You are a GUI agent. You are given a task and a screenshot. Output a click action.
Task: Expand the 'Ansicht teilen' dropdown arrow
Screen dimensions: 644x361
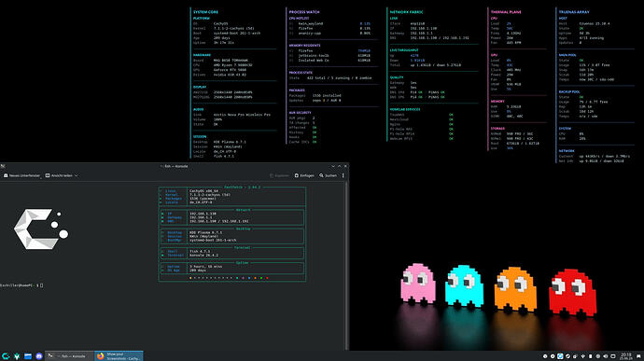(76, 175)
